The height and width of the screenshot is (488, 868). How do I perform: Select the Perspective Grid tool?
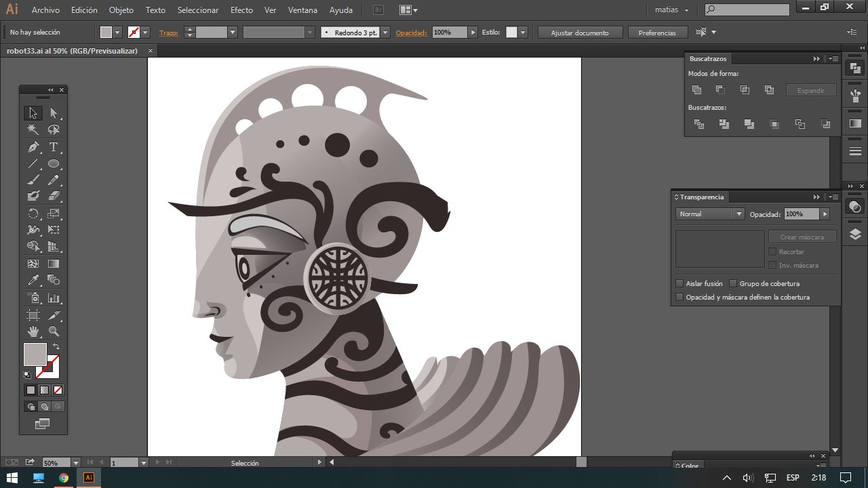(x=54, y=247)
